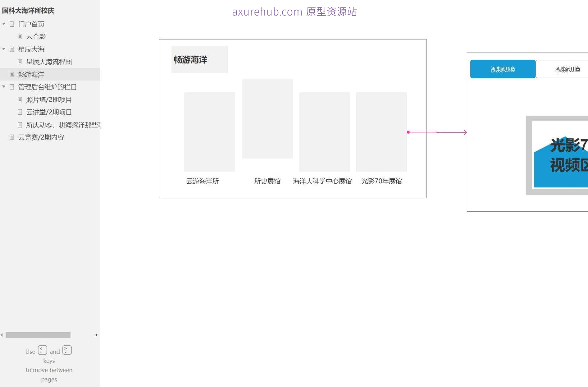Collapse the 星辰大海 tree node
588x387 pixels.
(4, 49)
